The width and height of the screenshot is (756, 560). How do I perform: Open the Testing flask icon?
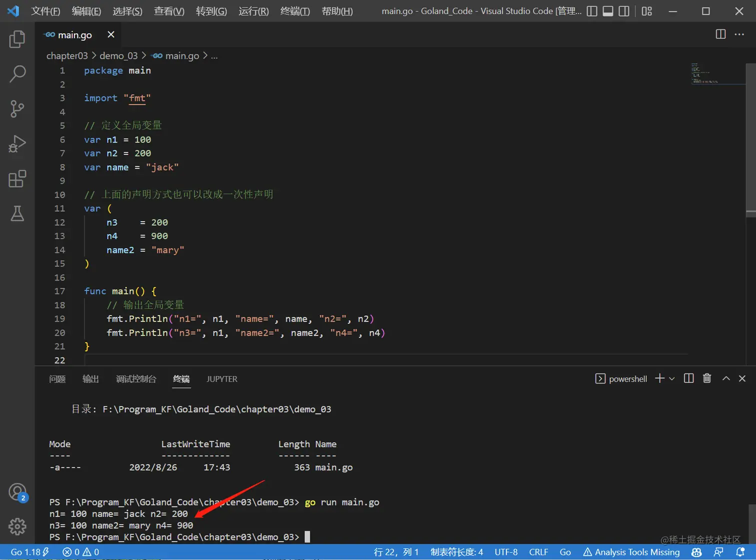17,214
